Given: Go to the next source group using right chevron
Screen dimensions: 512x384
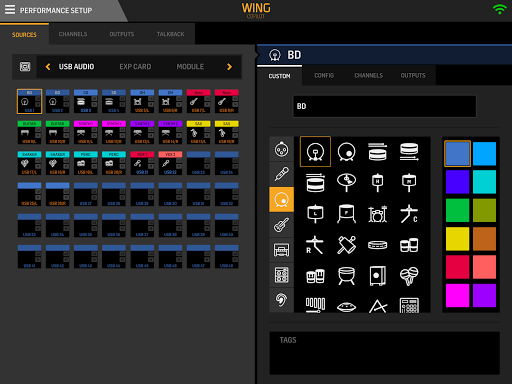Looking at the screenshot, I should [x=229, y=67].
